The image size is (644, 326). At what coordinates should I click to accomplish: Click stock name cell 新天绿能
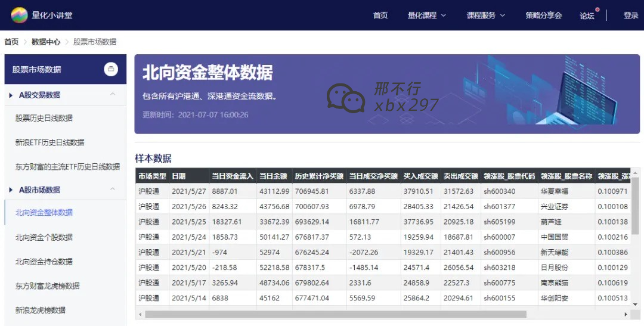pyautogui.click(x=566, y=252)
